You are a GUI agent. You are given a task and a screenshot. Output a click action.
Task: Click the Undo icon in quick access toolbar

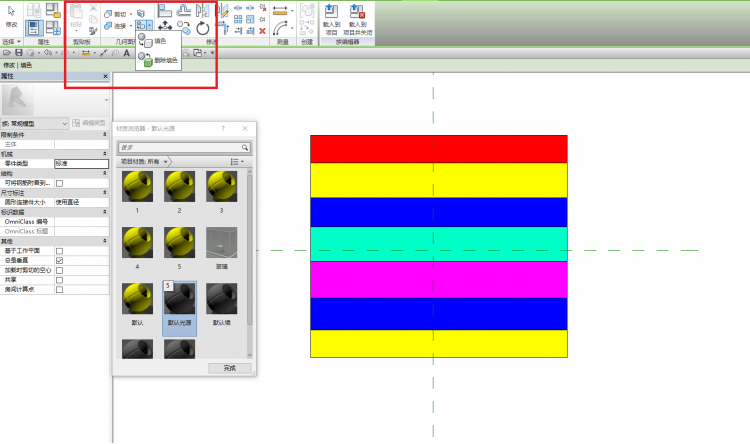[x=48, y=53]
